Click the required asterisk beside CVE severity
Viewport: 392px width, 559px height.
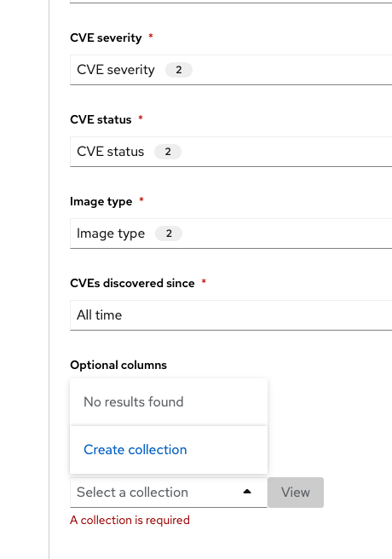151,36
